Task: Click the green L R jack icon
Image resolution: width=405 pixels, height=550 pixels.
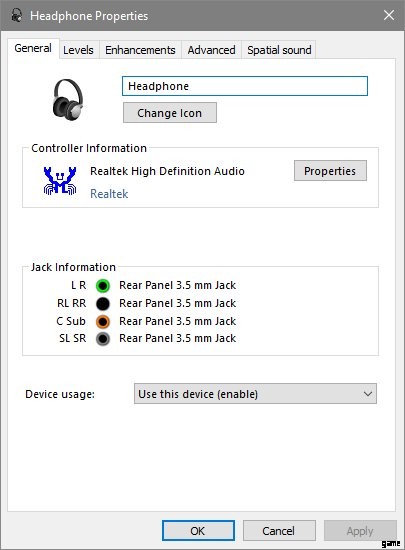Action: (103, 286)
